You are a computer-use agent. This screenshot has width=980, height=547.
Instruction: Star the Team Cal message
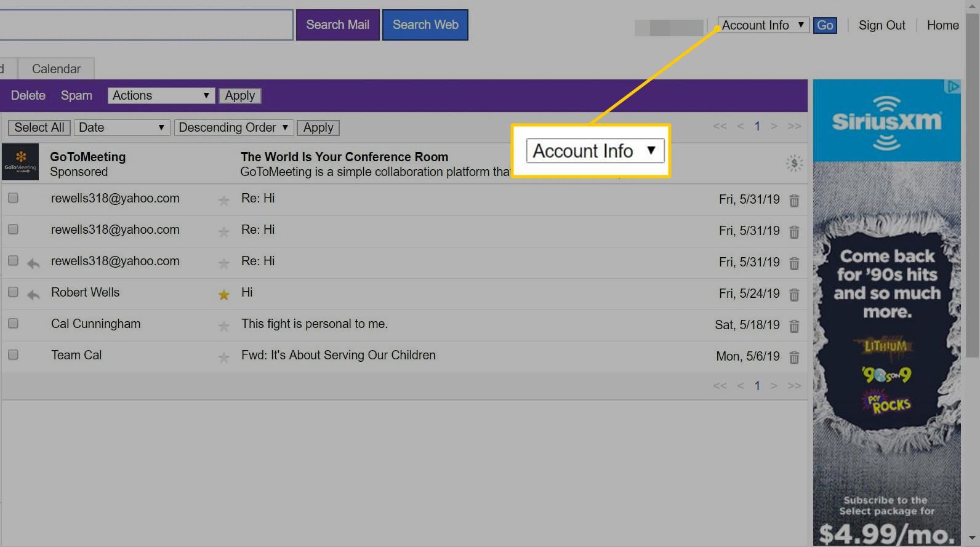(x=223, y=357)
